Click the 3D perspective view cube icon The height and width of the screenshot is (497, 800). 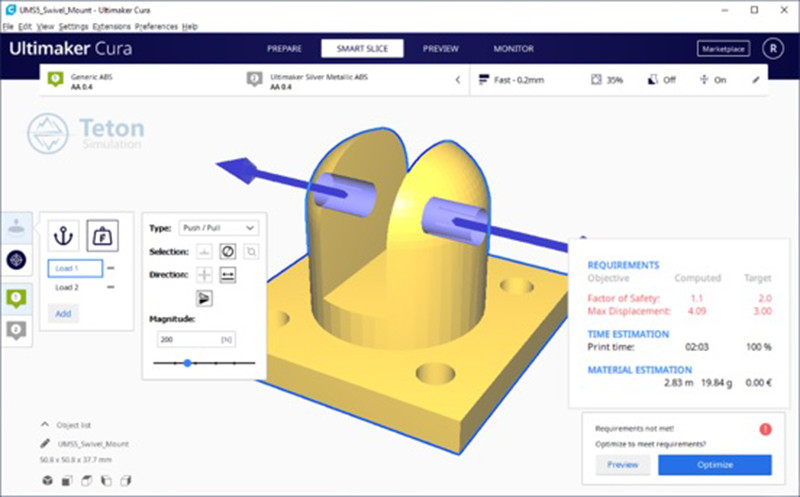[x=47, y=481]
